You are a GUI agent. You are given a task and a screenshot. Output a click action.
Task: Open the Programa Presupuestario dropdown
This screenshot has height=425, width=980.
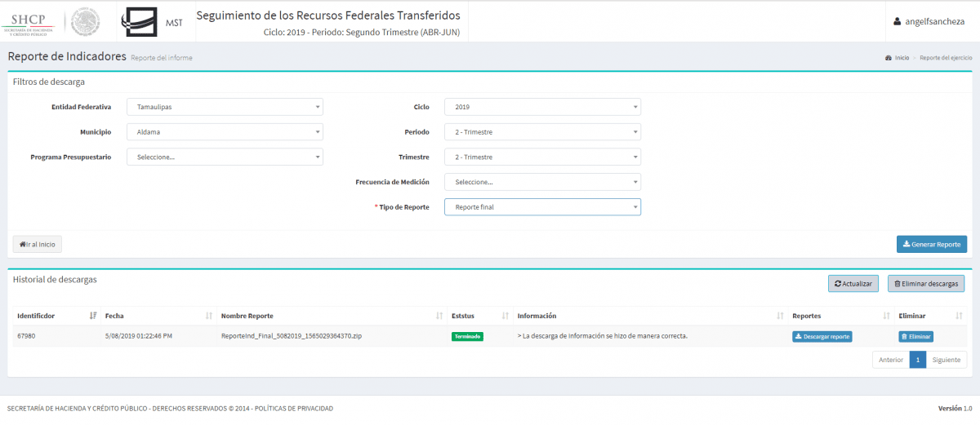225,157
